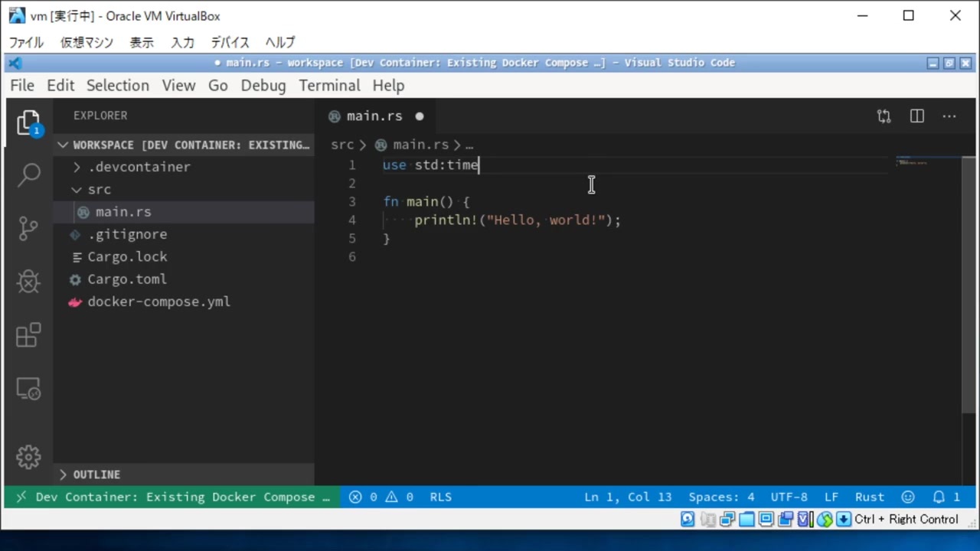The height and width of the screenshot is (551, 980).
Task: Click the println! code line
Action: (518, 220)
